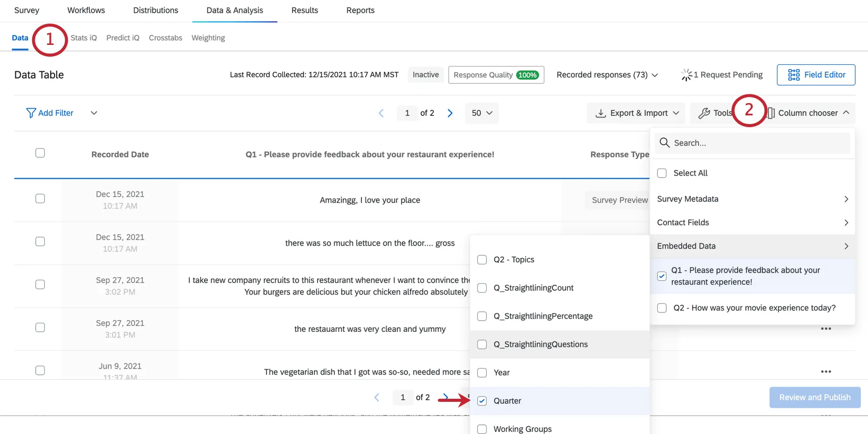The width and height of the screenshot is (868, 434).
Task: Toggle the select-all rows checkbox in table header
Action: 40,153
